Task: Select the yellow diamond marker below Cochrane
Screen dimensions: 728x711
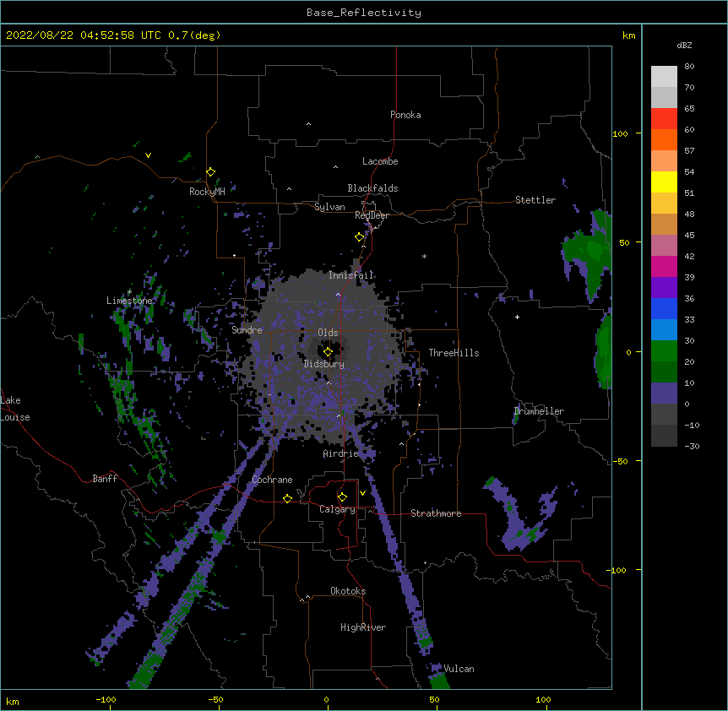Action: [x=287, y=498]
